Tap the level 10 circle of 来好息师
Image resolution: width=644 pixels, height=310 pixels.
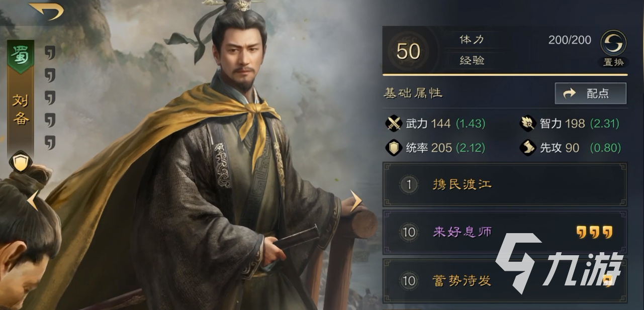(x=409, y=232)
